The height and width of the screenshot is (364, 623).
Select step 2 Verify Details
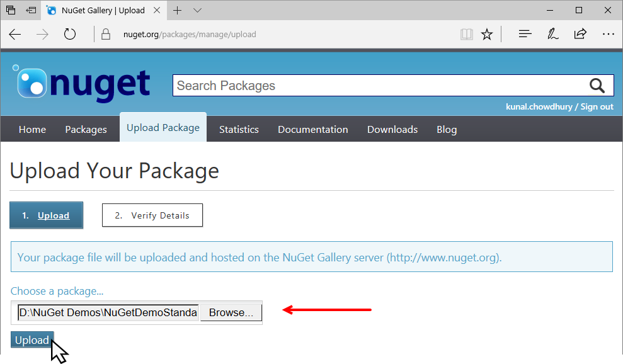point(152,215)
